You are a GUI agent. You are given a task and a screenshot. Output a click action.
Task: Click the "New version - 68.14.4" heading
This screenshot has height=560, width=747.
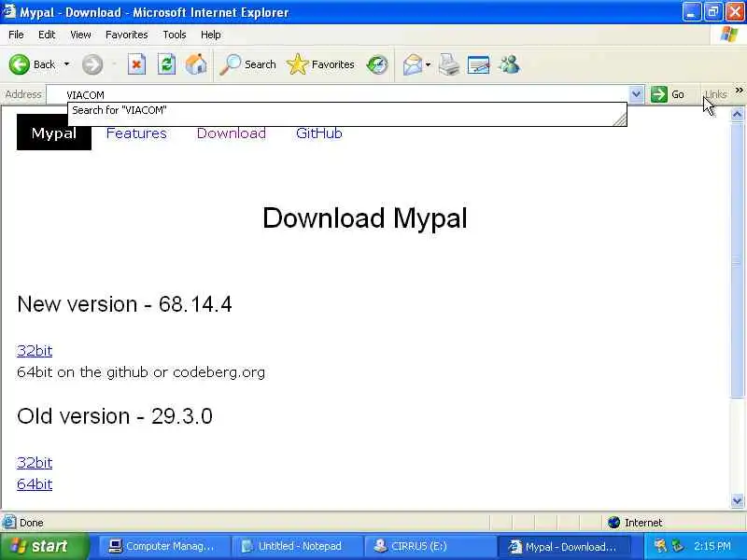coord(124,304)
